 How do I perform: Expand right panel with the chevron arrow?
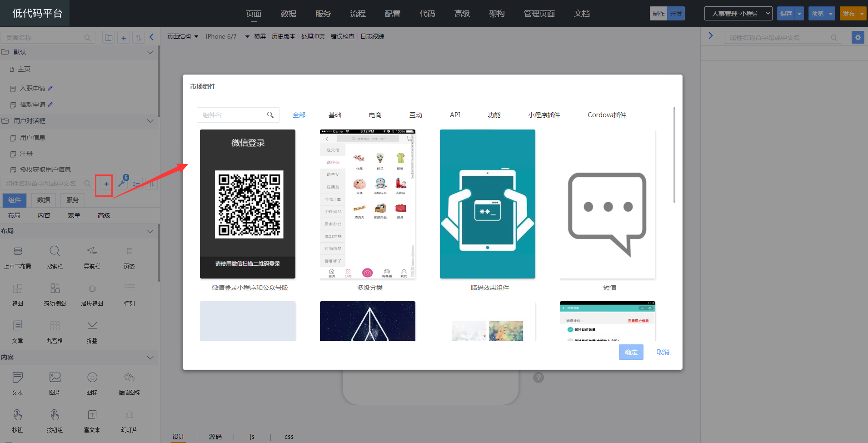[x=711, y=36]
